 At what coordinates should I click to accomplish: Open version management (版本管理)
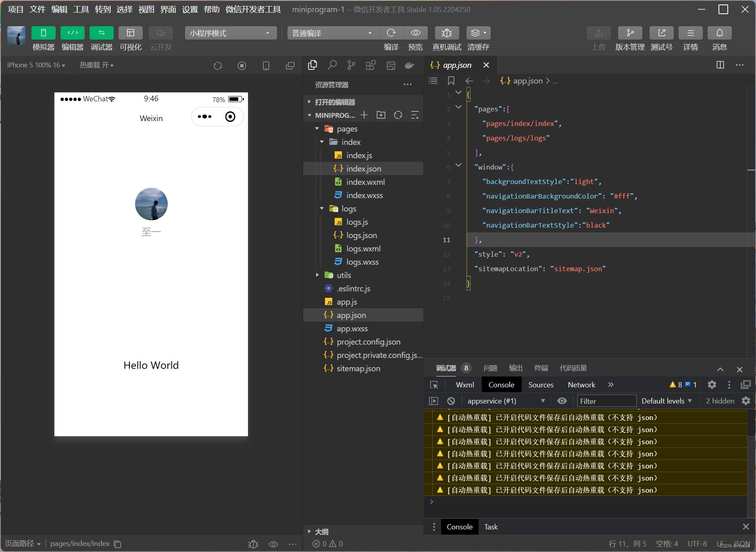(x=630, y=33)
